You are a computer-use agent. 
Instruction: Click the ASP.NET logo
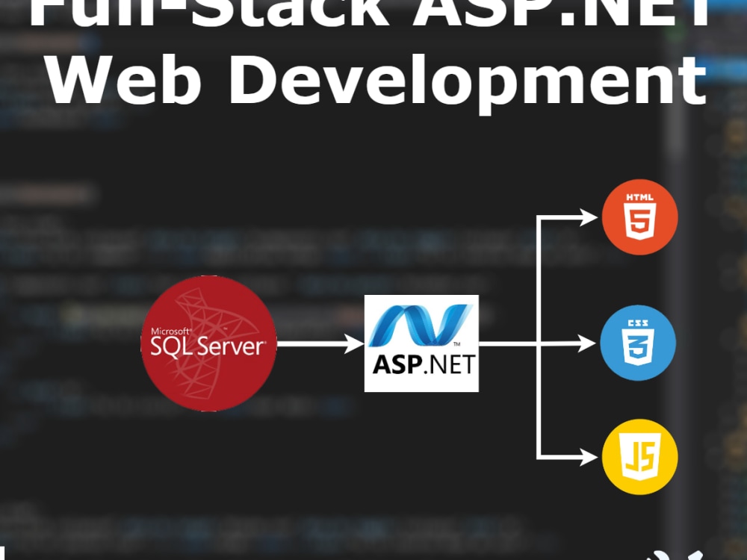pyautogui.click(x=421, y=343)
